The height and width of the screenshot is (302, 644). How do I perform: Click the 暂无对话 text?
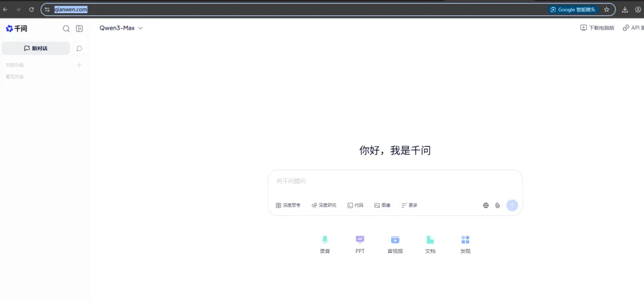(15, 76)
